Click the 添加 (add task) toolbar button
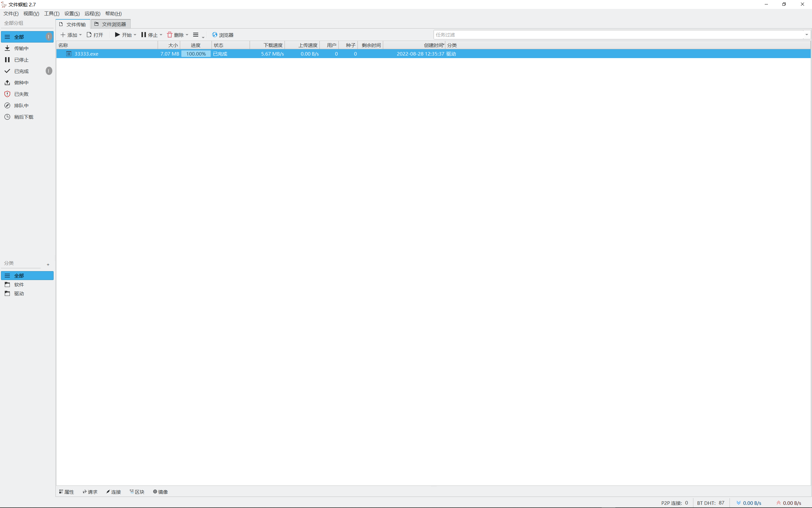The width and height of the screenshot is (812, 508). [x=69, y=35]
